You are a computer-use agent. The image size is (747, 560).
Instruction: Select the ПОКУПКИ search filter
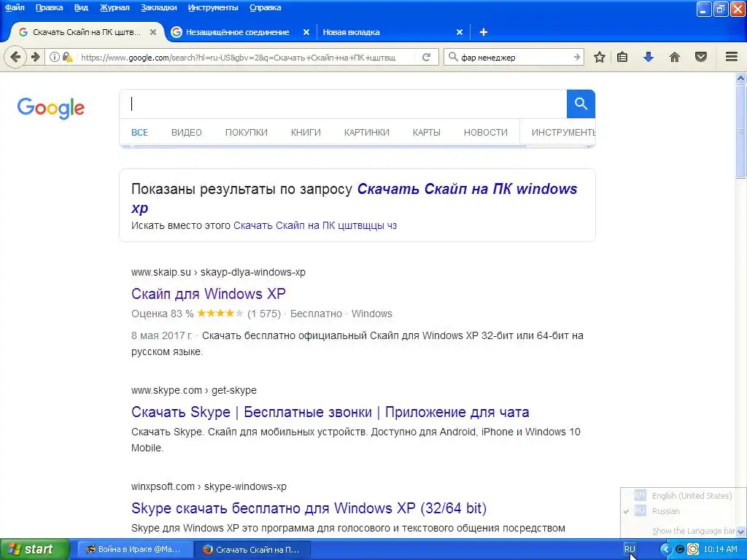pyautogui.click(x=247, y=133)
